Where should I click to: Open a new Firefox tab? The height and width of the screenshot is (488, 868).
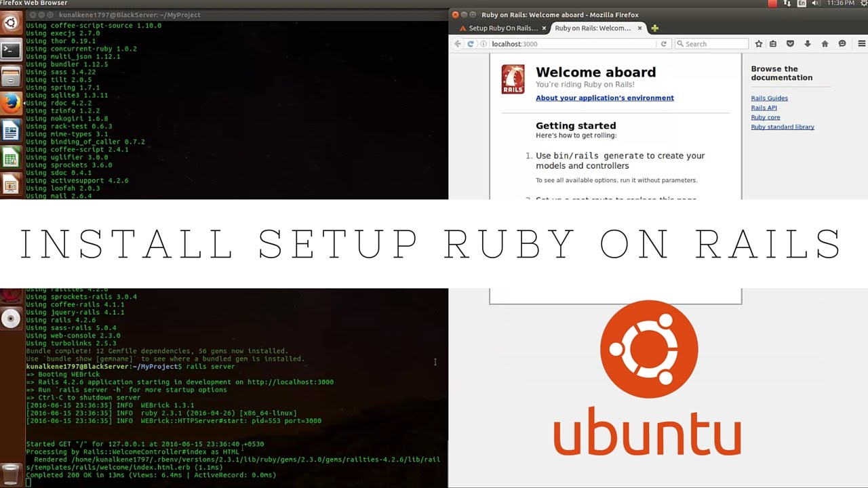[x=654, y=28]
